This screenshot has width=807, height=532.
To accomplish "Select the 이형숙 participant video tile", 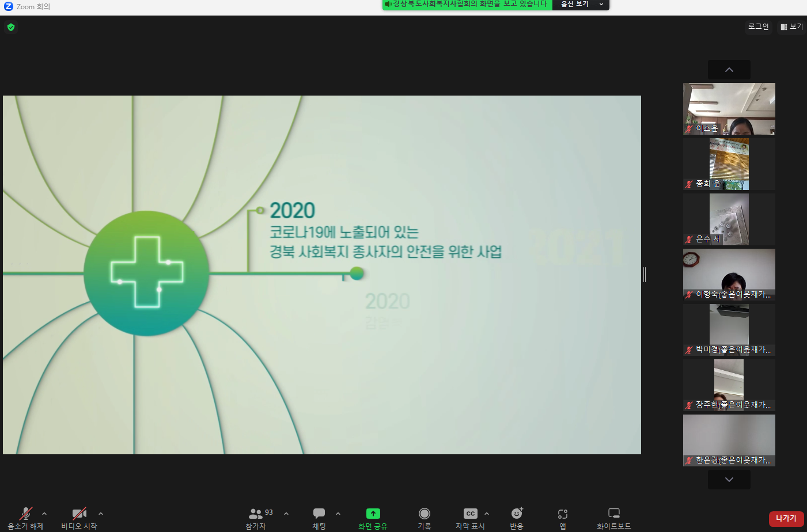I will click(x=729, y=275).
